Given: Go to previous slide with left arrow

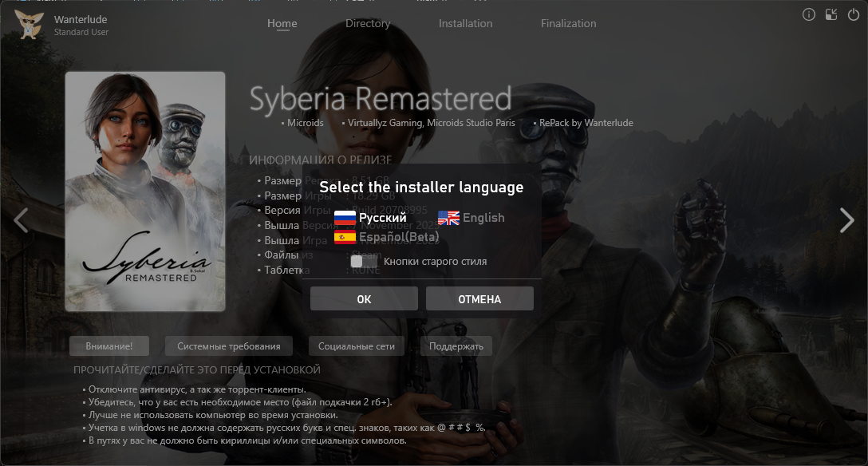Looking at the screenshot, I should (21, 220).
